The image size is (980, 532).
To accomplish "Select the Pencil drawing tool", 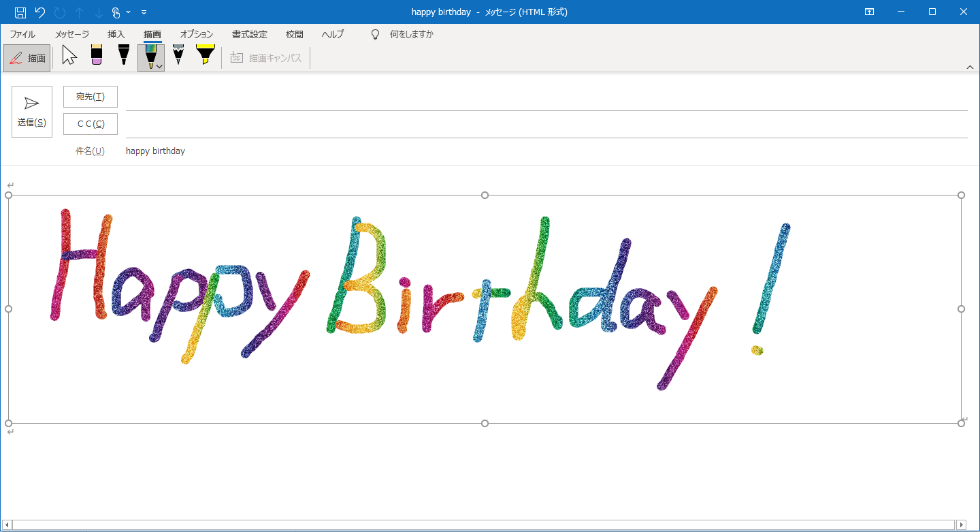I will click(178, 54).
